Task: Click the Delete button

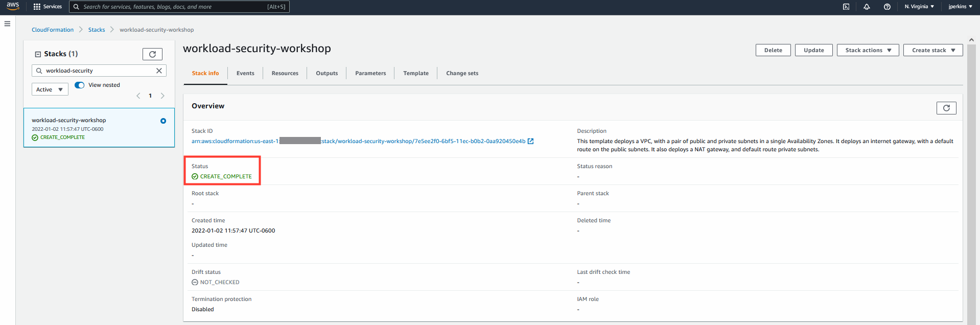Action: pos(773,50)
